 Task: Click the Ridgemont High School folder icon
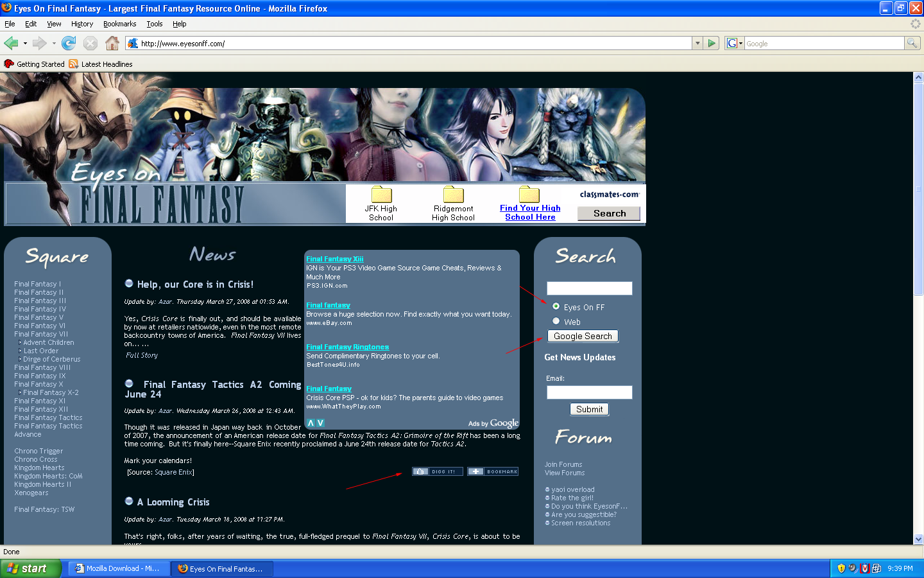point(453,195)
